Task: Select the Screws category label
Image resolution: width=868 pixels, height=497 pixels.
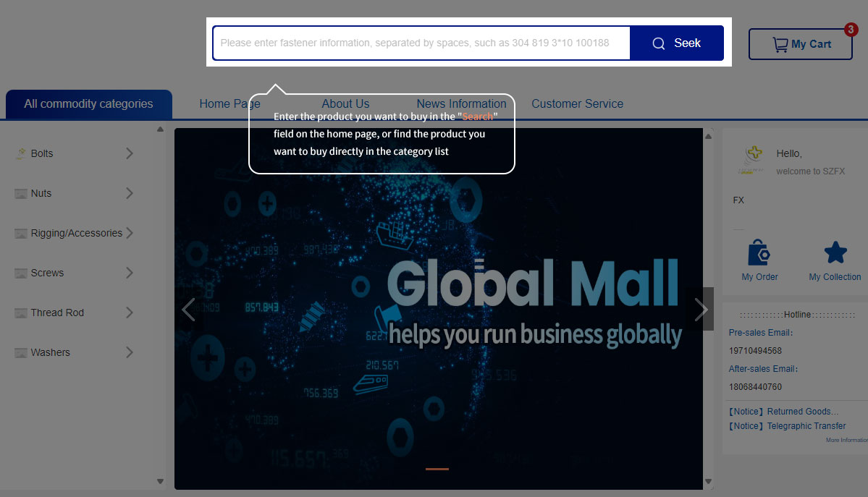Action: point(47,273)
